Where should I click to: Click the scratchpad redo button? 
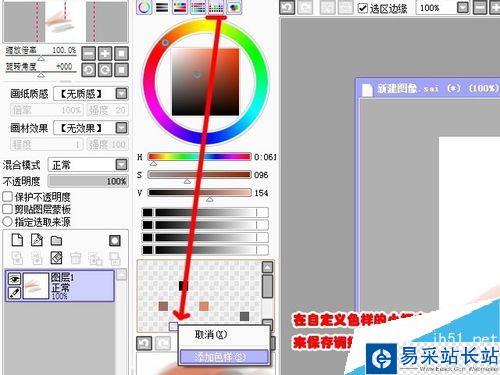coord(163,343)
